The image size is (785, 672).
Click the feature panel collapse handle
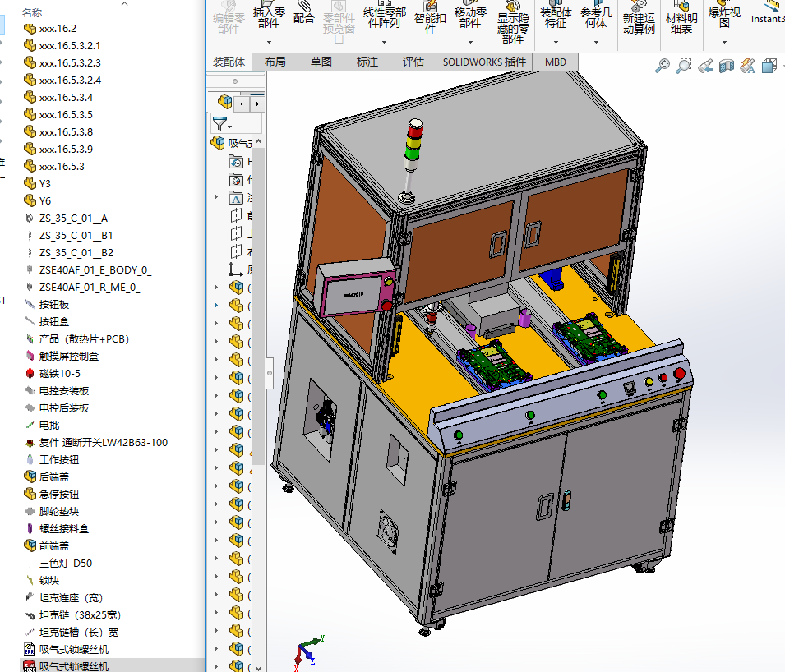270,373
